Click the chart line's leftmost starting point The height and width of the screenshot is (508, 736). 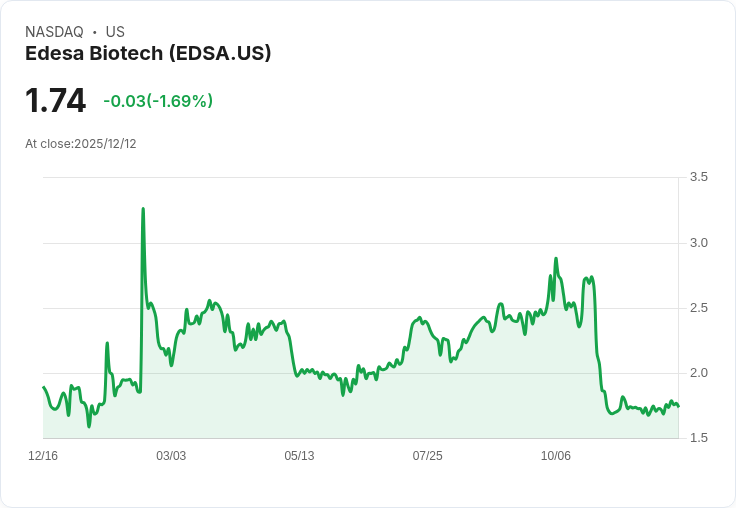pos(43,387)
